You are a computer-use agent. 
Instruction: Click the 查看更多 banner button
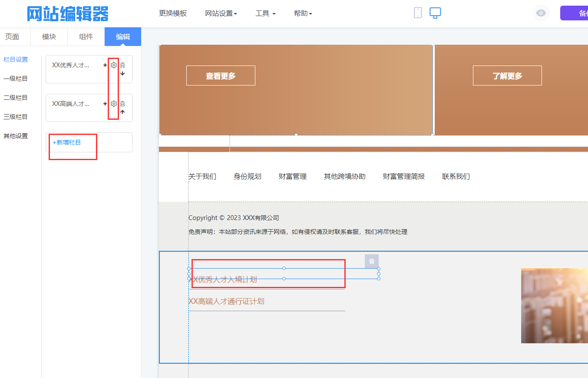(x=221, y=76)
